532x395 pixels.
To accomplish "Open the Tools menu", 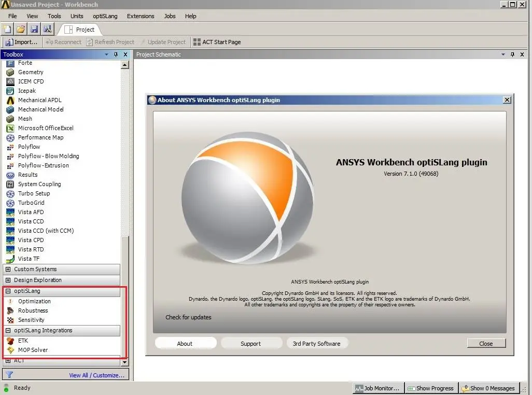I will coord(54,16).
